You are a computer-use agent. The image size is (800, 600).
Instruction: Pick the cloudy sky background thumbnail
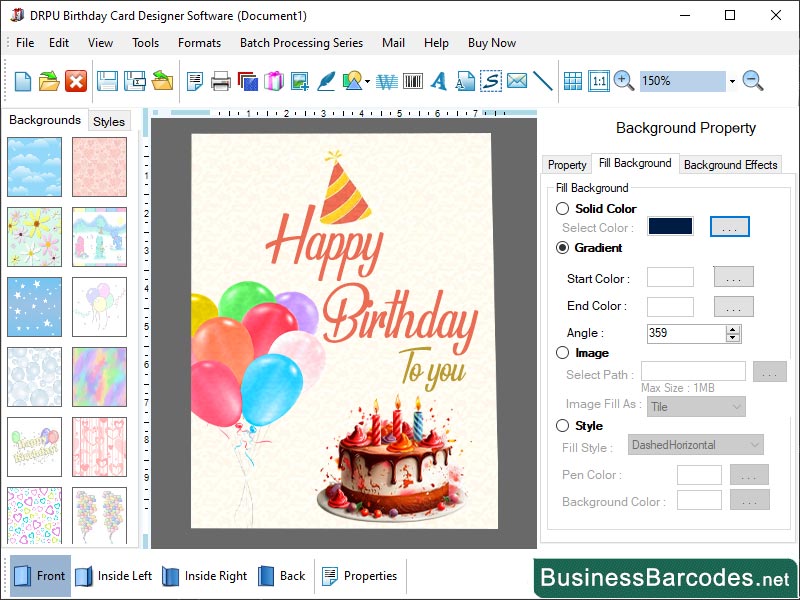coord(35,166)
